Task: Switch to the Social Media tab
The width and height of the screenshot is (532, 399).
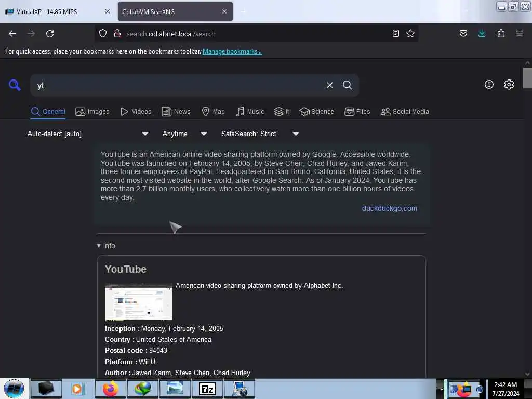Action: 405,111
